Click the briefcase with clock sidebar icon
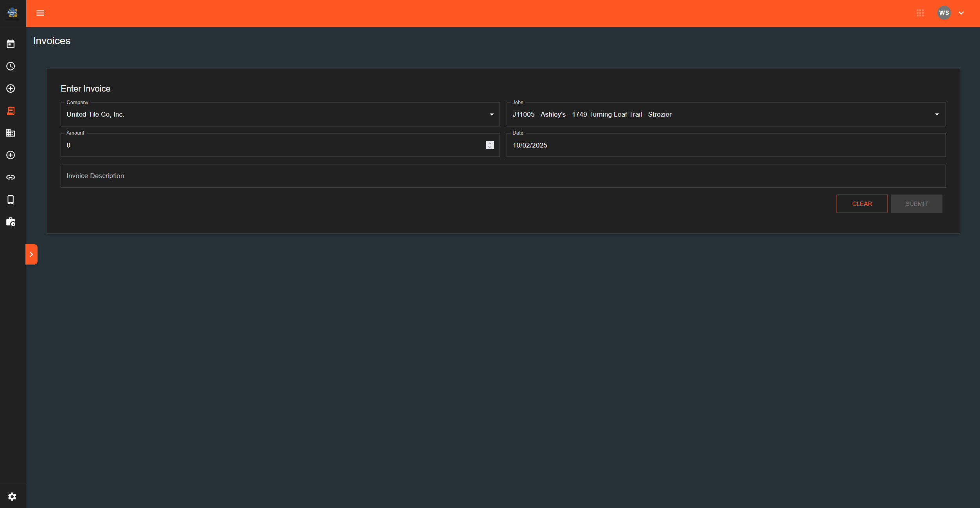The image size is (980, 508). [11, 222]
